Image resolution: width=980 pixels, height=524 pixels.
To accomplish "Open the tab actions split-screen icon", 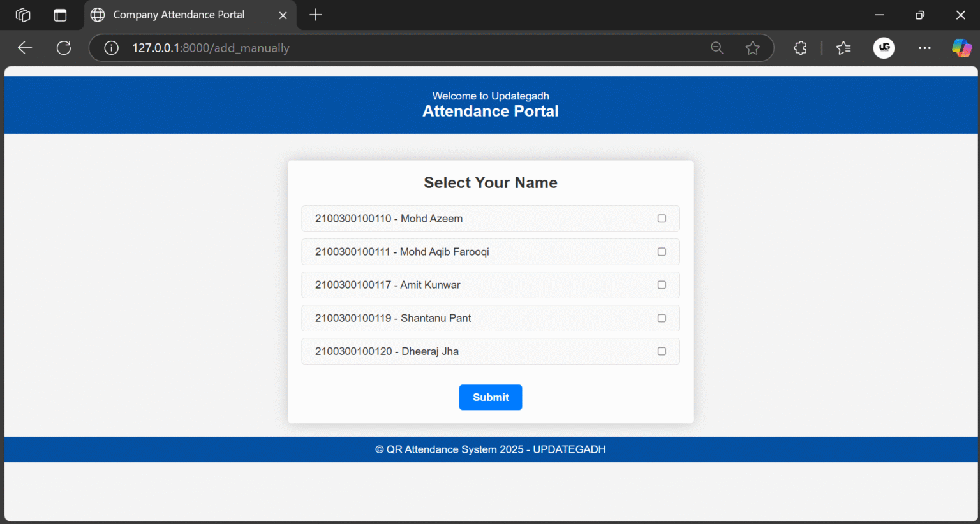I will [60, 14].
